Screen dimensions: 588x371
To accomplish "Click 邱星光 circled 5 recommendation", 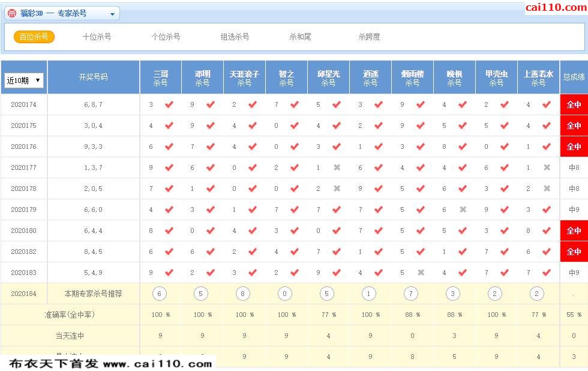I will pyautogui.click(x=326, y=294).
